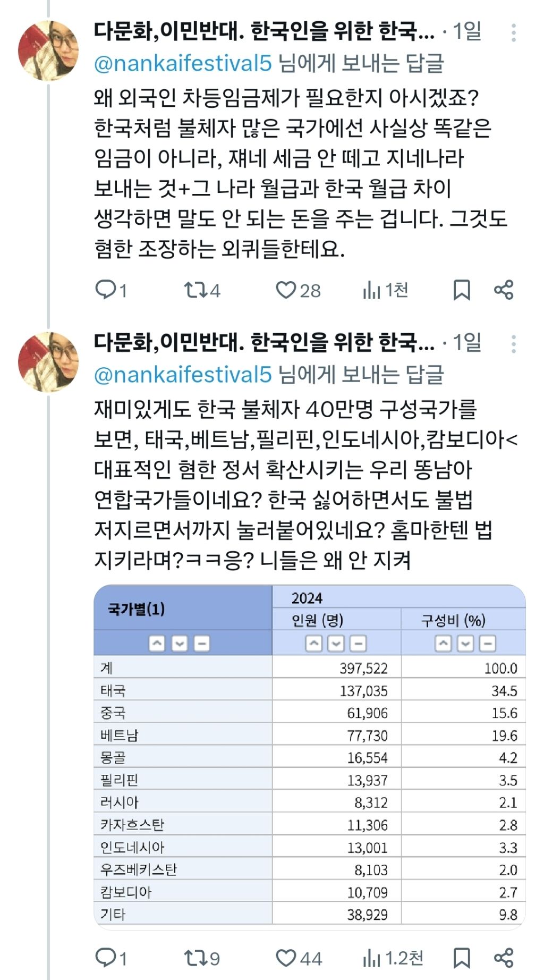Share the first tweet
This screenshot has width=544, height=980.
[504, 290]
